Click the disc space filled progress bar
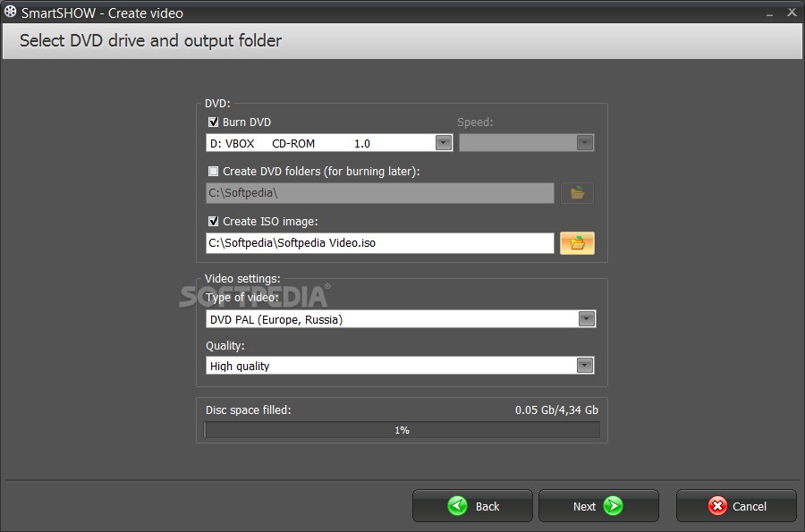 click(402, 430)
